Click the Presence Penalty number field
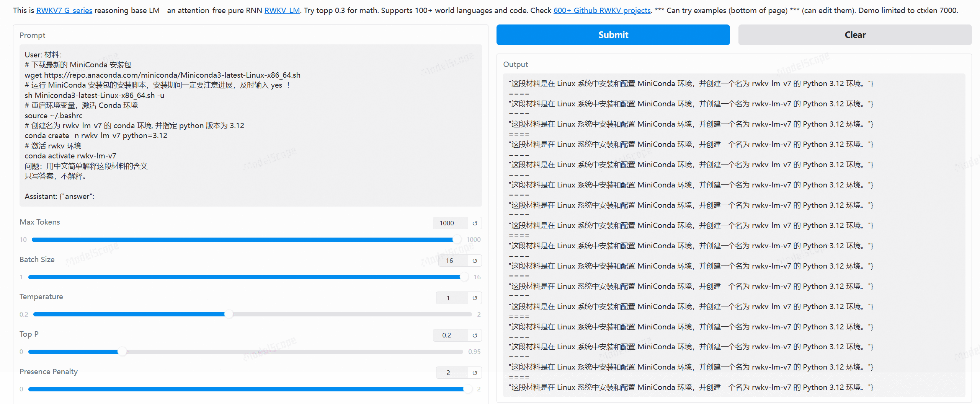The width and height of the screenshot is (980, 404). click(452, 373)
